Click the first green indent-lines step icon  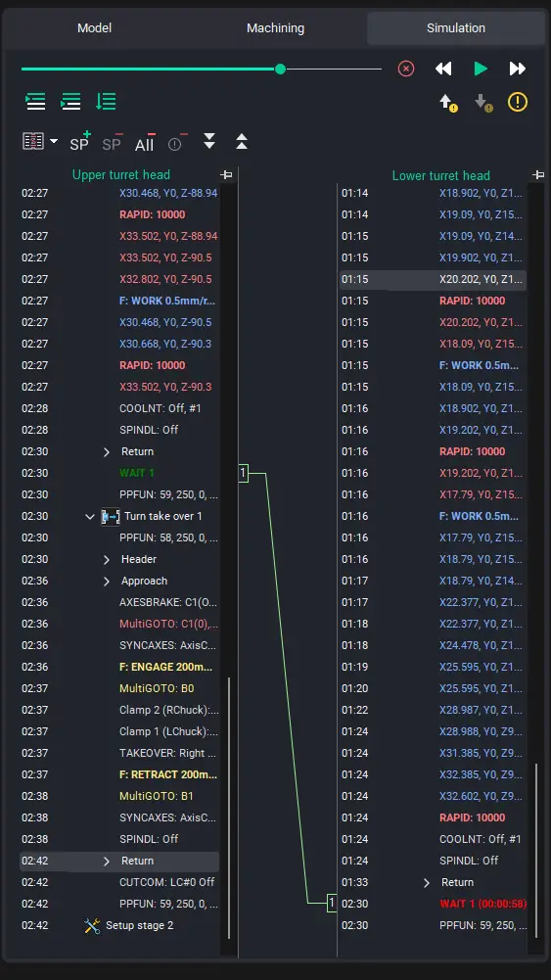point(35,101)
